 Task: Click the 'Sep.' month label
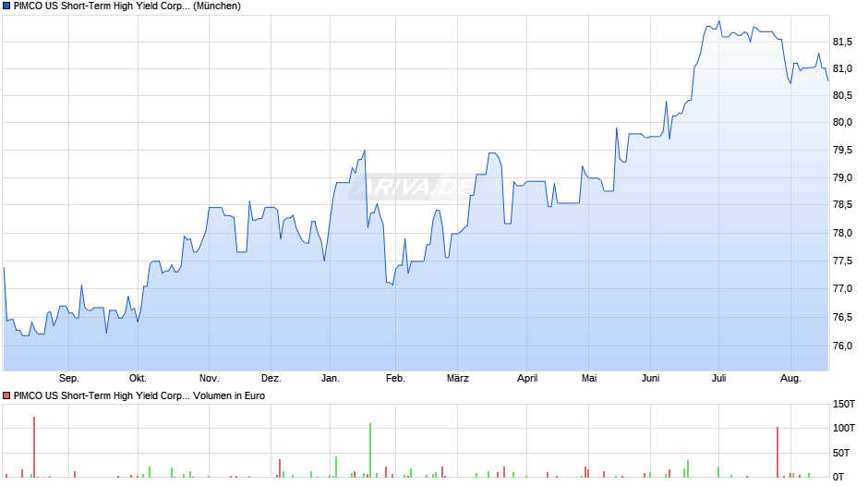(68, 379)
